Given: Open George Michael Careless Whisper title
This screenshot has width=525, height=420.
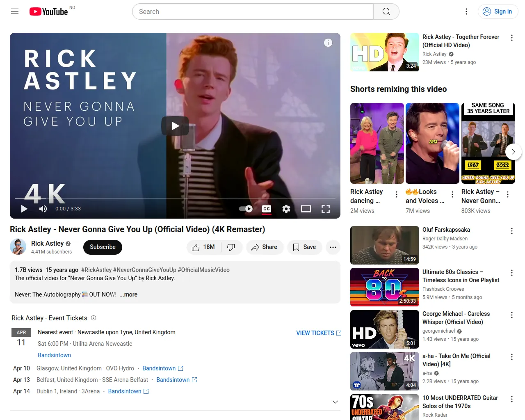Looking at the screenshot, I should (x=456, y=318).
